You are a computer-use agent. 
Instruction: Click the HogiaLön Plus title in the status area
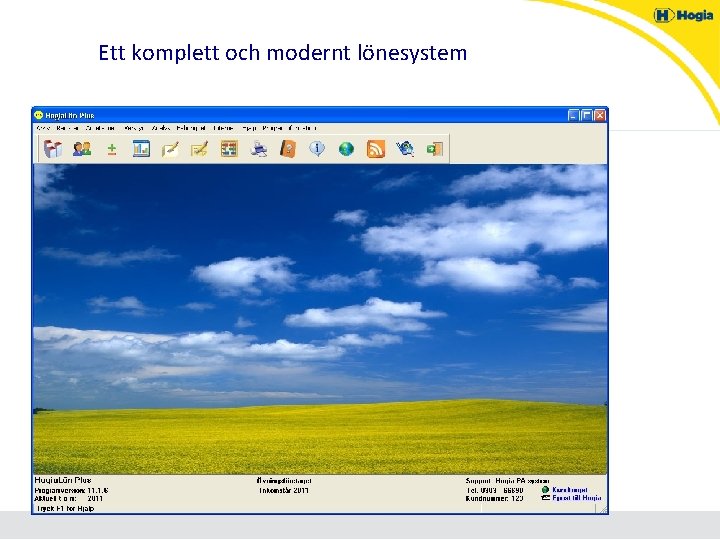pyautogui.click(x=63, y=480)
